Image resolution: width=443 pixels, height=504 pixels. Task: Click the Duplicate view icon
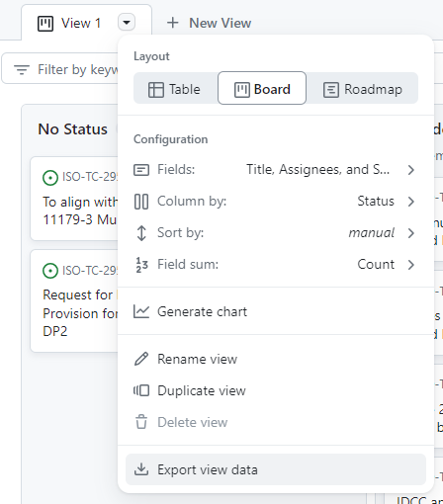click(141, 390)
